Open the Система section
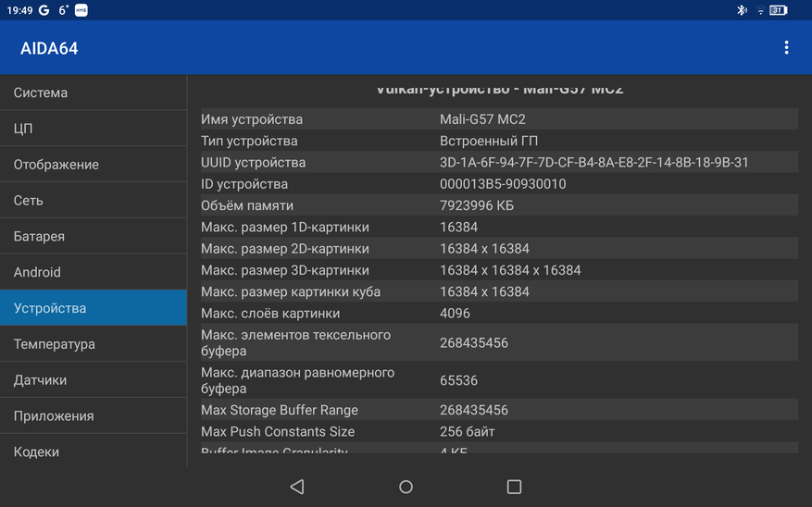 pyautogui.click(x=93, y=93)
